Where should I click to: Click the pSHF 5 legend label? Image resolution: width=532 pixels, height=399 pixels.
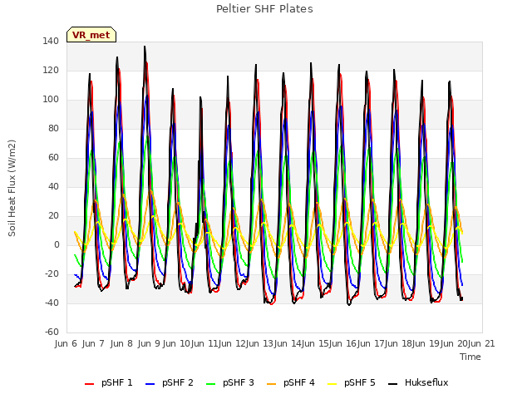coord(360,382)
